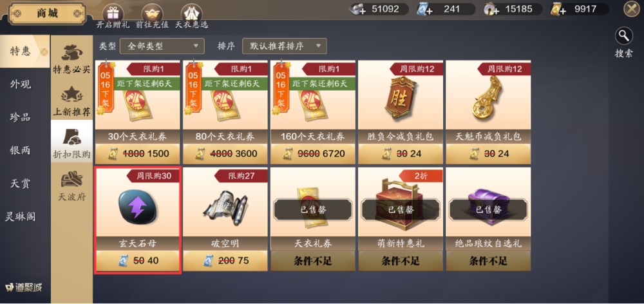
Task: Expand the 全部类型 type dropdown
Action: click(x=162, y=46)
